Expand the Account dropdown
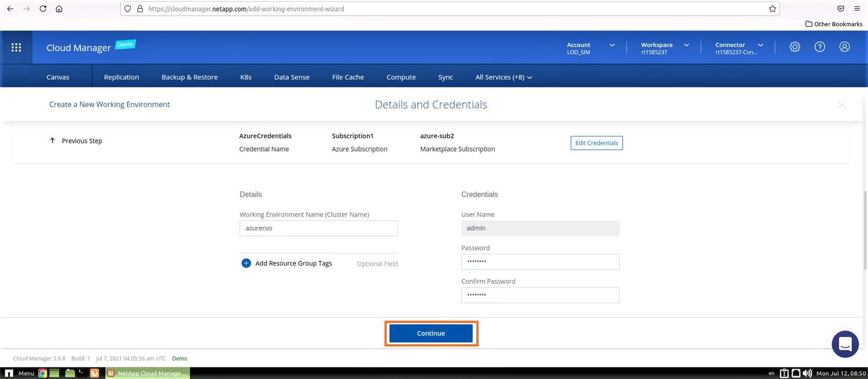This screenshot has width=868, height=379. 612,45
